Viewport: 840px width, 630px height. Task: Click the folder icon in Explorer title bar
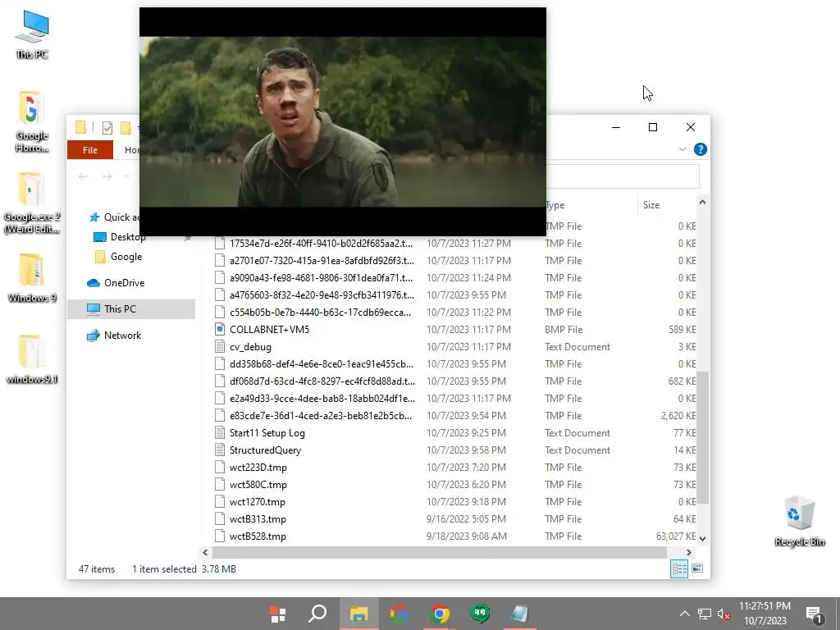(80, 127)
